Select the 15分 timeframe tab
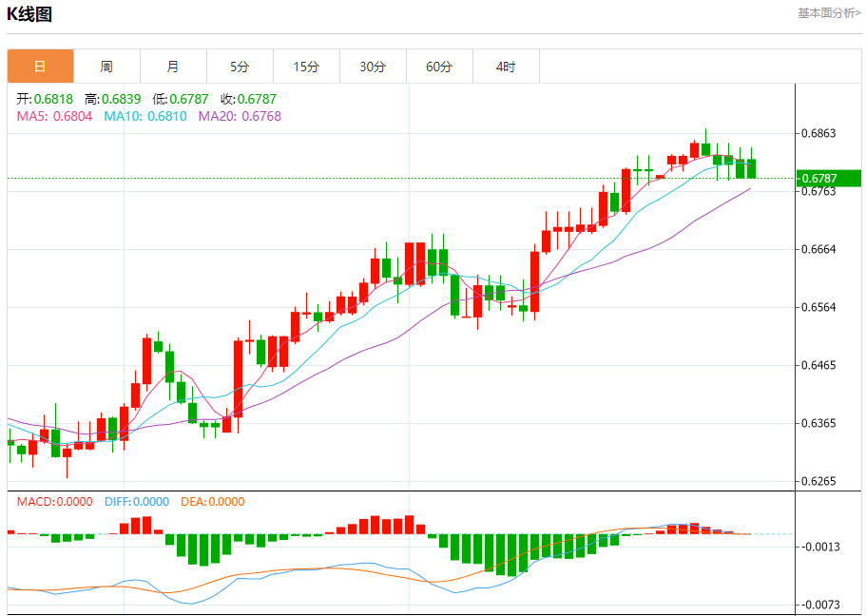The width and height of the screenshot is (866, 616). click(x=306, y=67)
